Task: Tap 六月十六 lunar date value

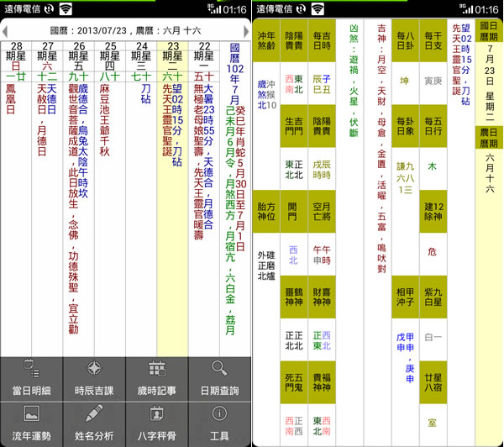Action: click(490, 173)
